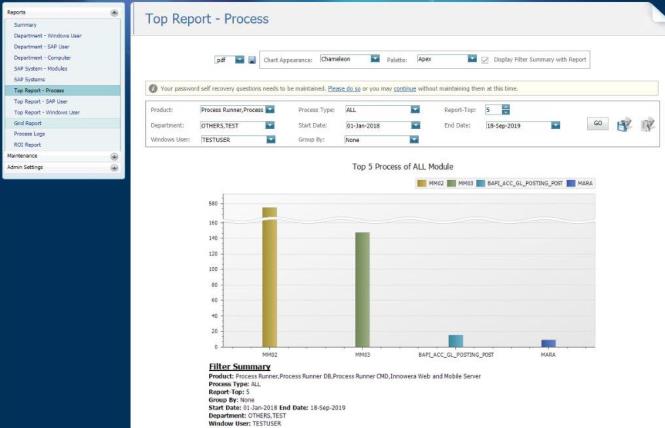The image size is (665, 428).
Task: Click the Report-Top number field
Action: [x=493, y=110]
